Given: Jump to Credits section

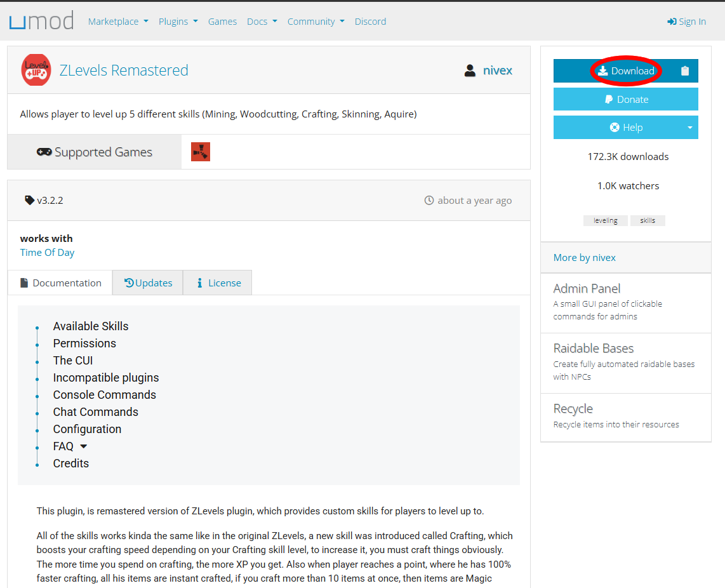Looking at the screenshot, I should point(70,463).
